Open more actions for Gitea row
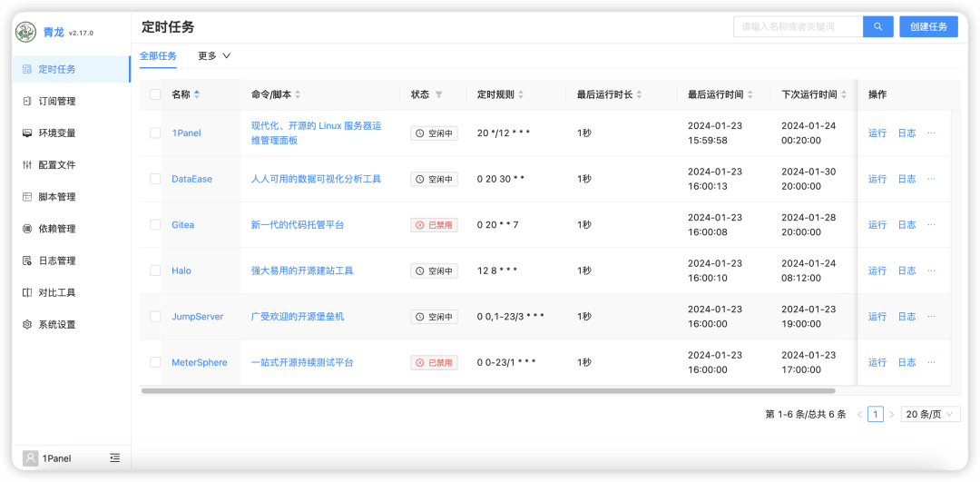This screenshot has width=980, height=482. pos(931,225)
